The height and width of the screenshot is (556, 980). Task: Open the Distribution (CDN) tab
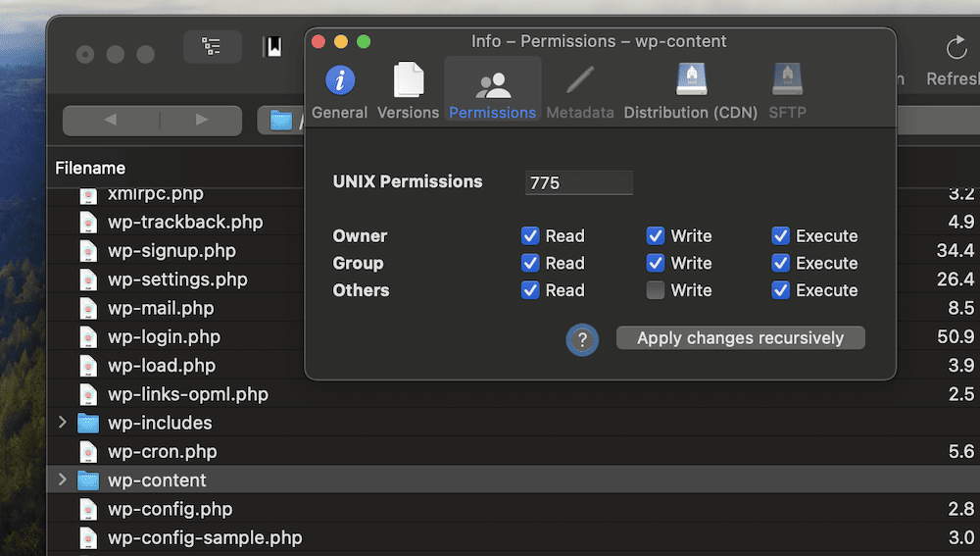[691, 91]
